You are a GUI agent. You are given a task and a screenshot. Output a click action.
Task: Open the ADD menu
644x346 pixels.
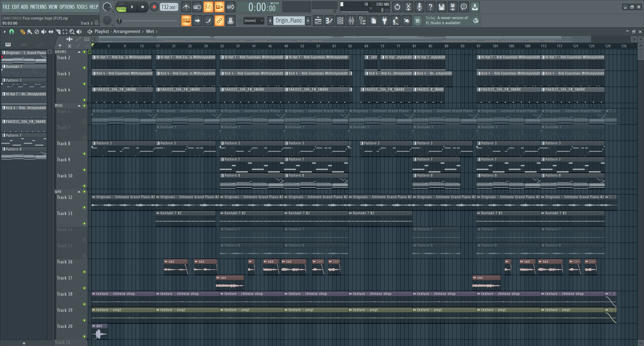tap(24, 7)
